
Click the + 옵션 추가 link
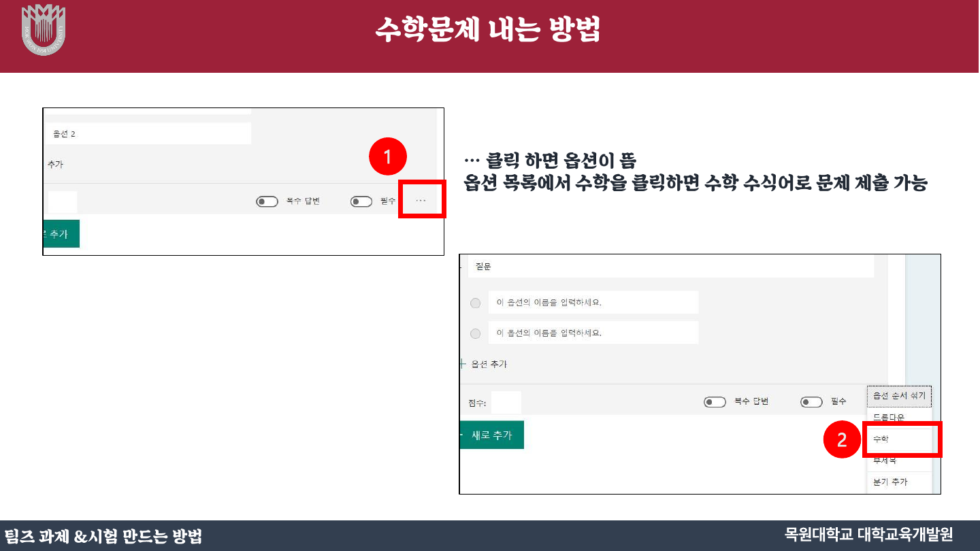[x=485, y=364]
